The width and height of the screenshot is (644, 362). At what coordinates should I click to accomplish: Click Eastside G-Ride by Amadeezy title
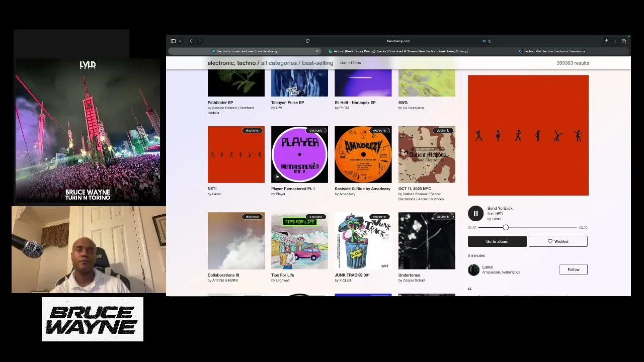point(362,189)
